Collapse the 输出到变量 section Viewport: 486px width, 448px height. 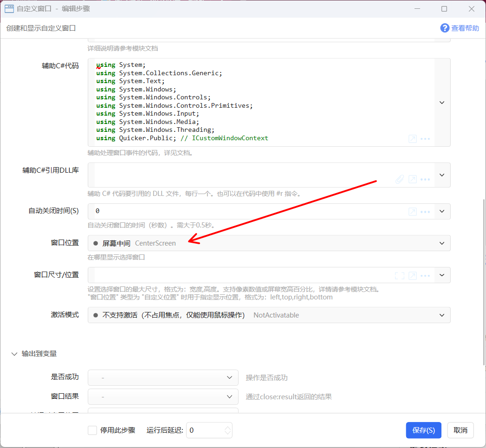pyautogui.click(x=14, y=354)
